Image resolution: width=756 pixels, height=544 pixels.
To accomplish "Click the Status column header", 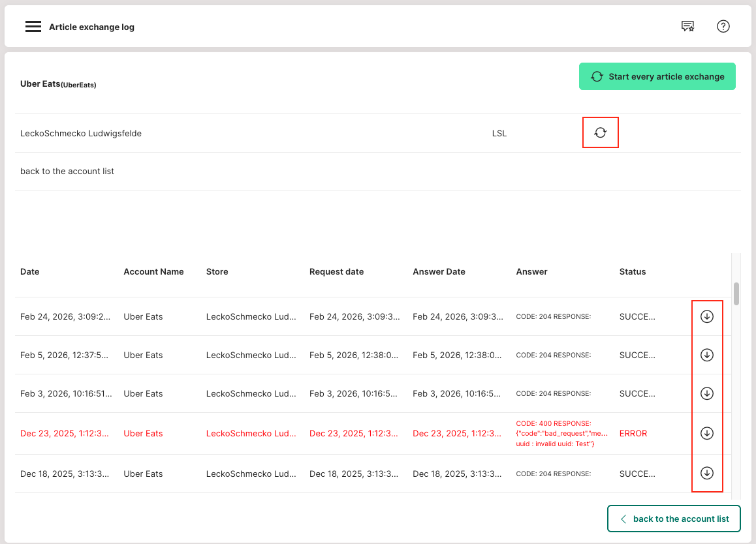I will (x=632, y=272).
